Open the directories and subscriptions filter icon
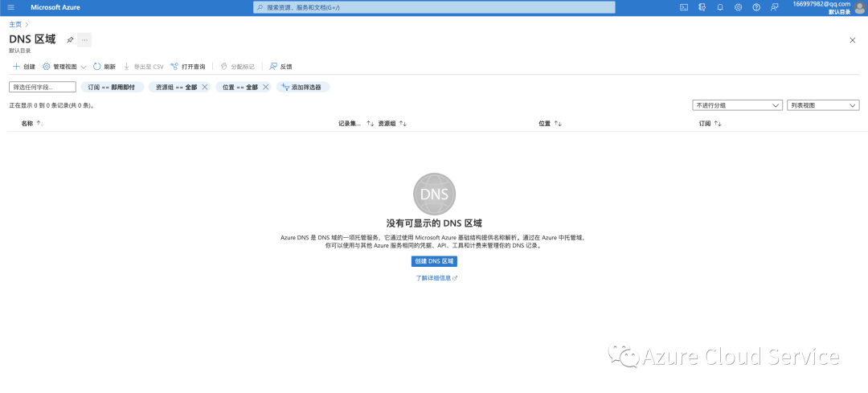This screenshot has height=393, width=868. (x=702, y=7)
